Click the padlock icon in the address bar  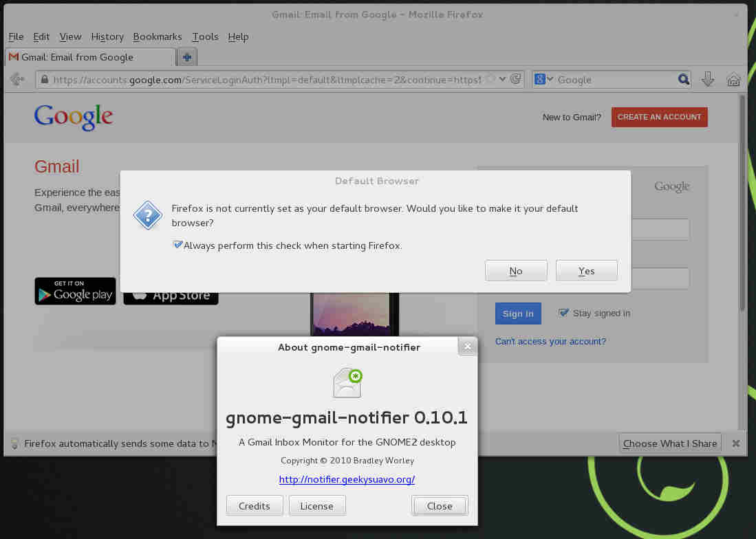point(44,80)
